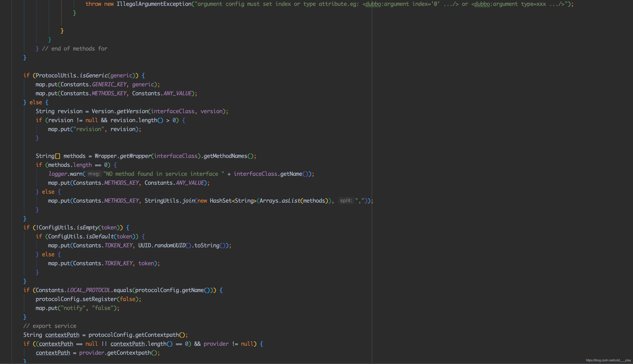Click the "NO method found in service interface" string

tap(164, 174)
